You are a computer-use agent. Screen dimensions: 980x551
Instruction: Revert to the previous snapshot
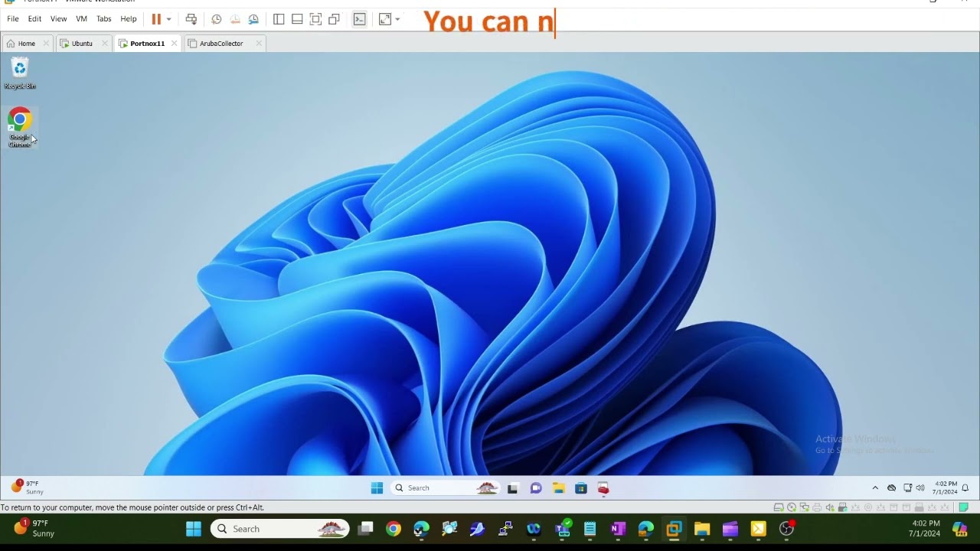[x=235, y=19]
